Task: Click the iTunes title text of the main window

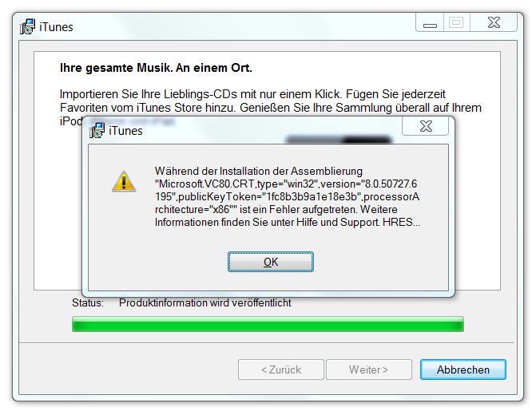Action: pos(56,27)
